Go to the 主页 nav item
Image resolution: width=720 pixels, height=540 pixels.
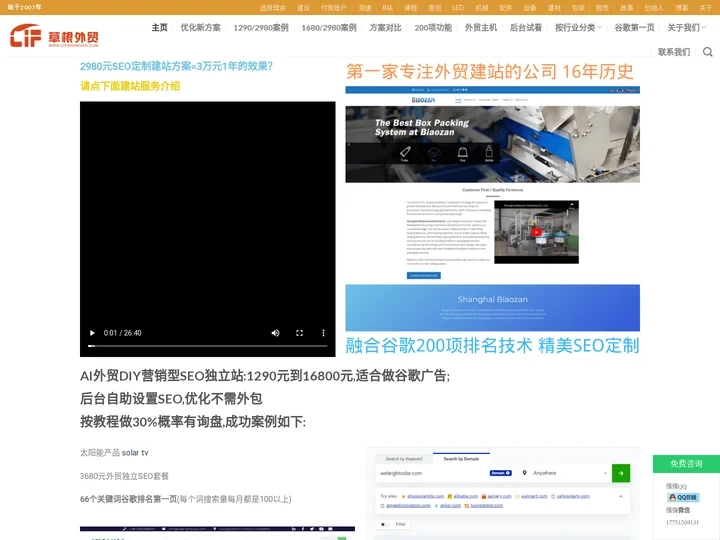[x=160, y=28]
